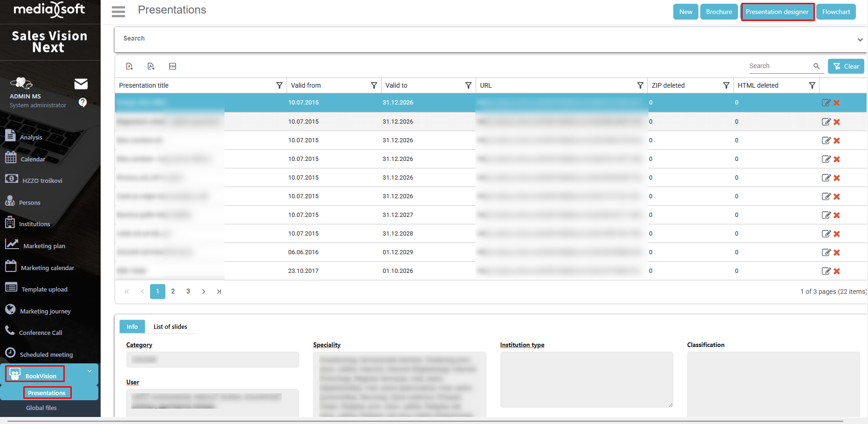The height and width of the screenshot is (424, 868).
Task: Click the help question mark icon
Action: pyautogui.click(x=82, y=103)
